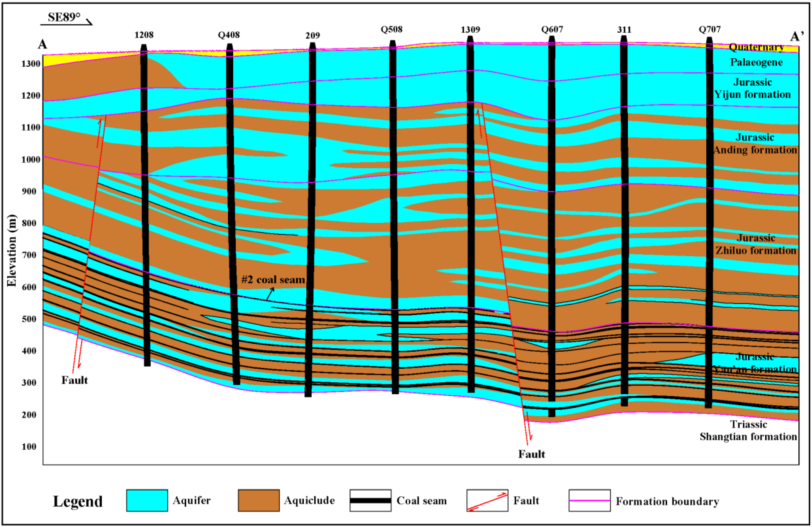Click the Triassic Shangtian formation label

coord(748,431)
